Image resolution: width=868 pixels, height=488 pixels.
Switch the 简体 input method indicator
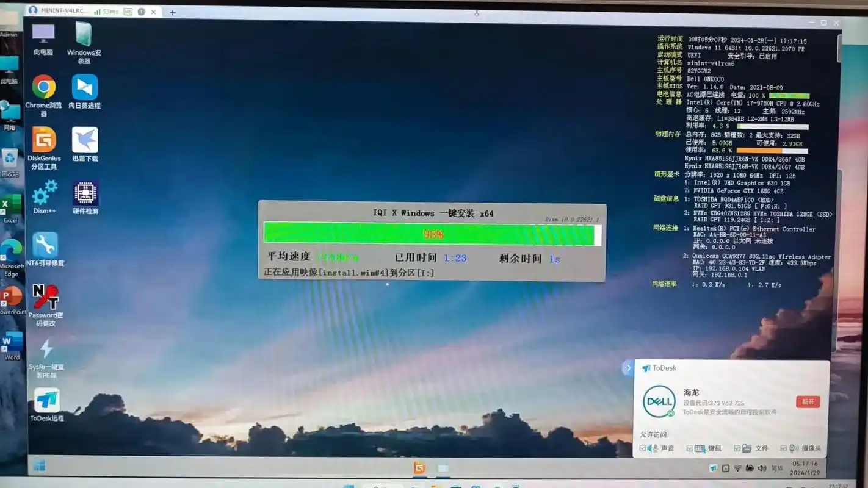click(x=777, y=468)
